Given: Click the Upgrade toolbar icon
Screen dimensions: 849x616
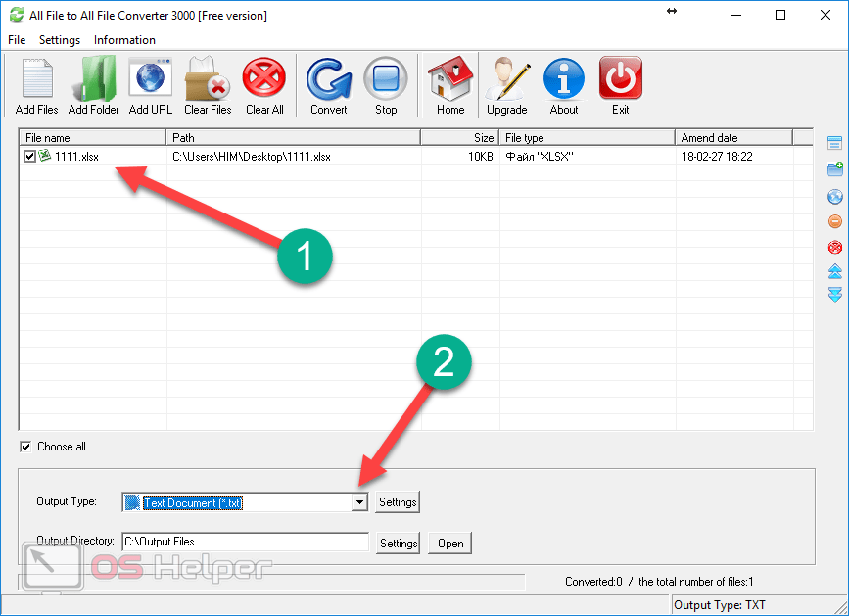Looking at the screenshot, I should tap(507, 79).
